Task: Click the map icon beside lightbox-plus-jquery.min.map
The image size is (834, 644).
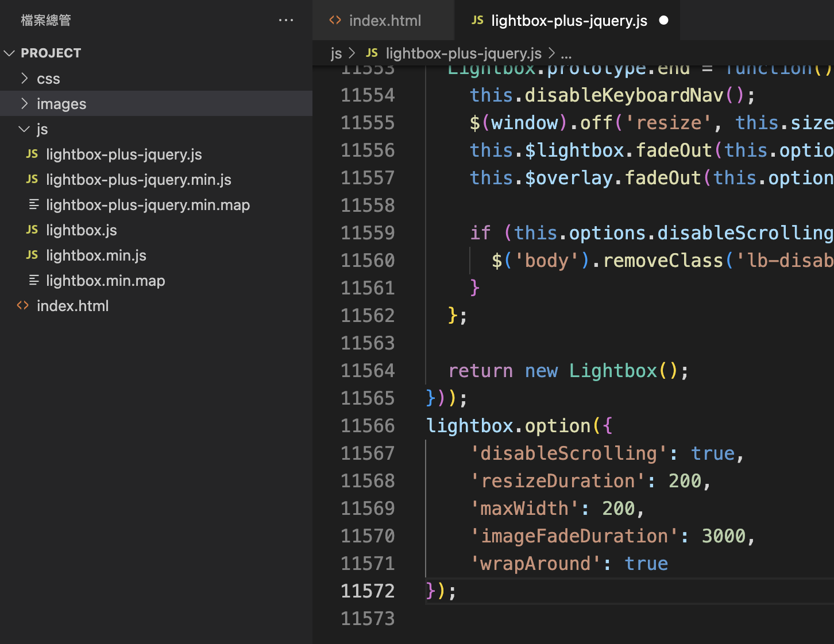Action: [x=34, y=204]
